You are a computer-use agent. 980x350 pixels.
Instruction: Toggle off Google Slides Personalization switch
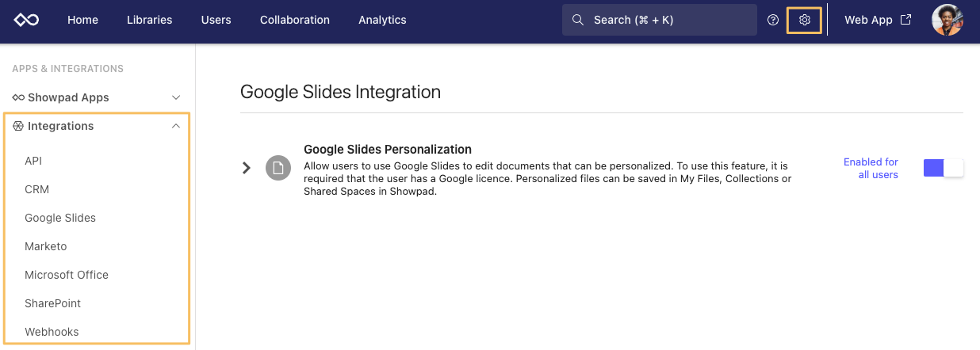(944, 168)
